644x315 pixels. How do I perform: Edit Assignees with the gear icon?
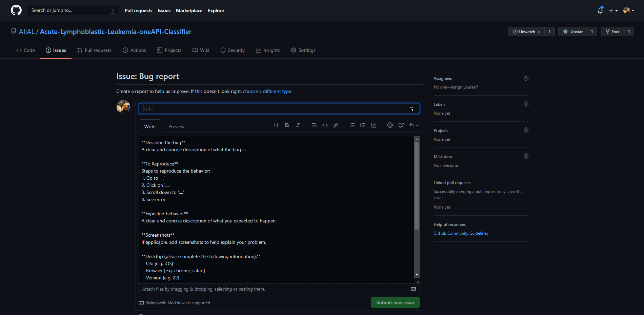(526, 78)
